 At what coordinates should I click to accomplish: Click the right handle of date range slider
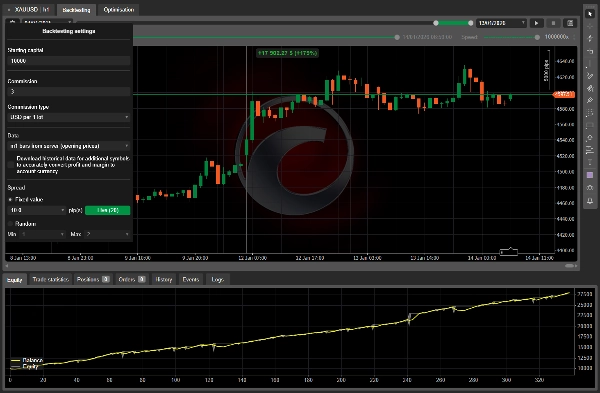[x=471, y=23]
